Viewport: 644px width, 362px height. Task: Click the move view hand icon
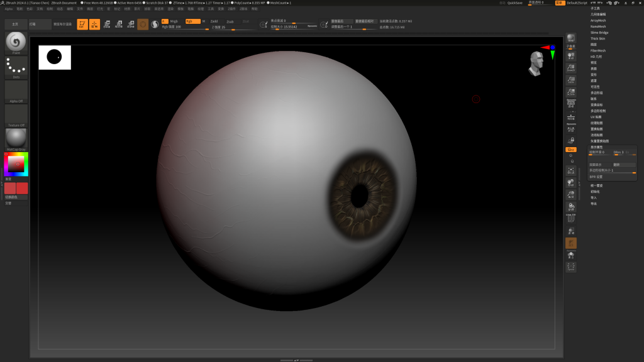[x=571, y=183]
